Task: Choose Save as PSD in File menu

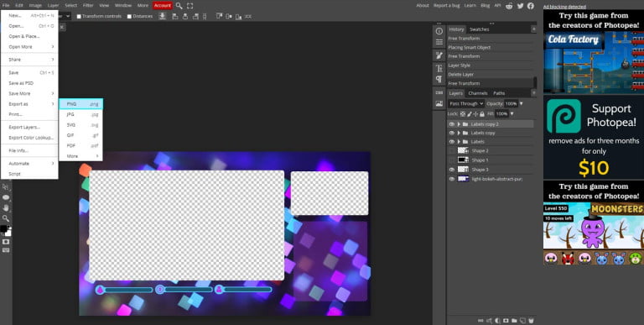Action: (x=29, y=83)
